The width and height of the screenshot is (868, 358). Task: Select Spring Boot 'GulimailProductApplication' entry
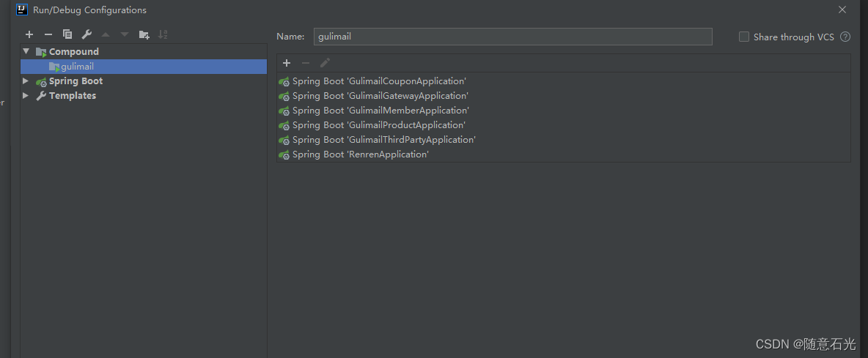pyautogui.click(x=564, y=125)
